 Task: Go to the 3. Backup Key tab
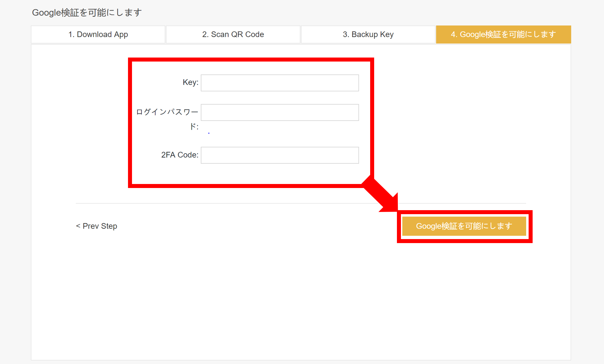368,34
